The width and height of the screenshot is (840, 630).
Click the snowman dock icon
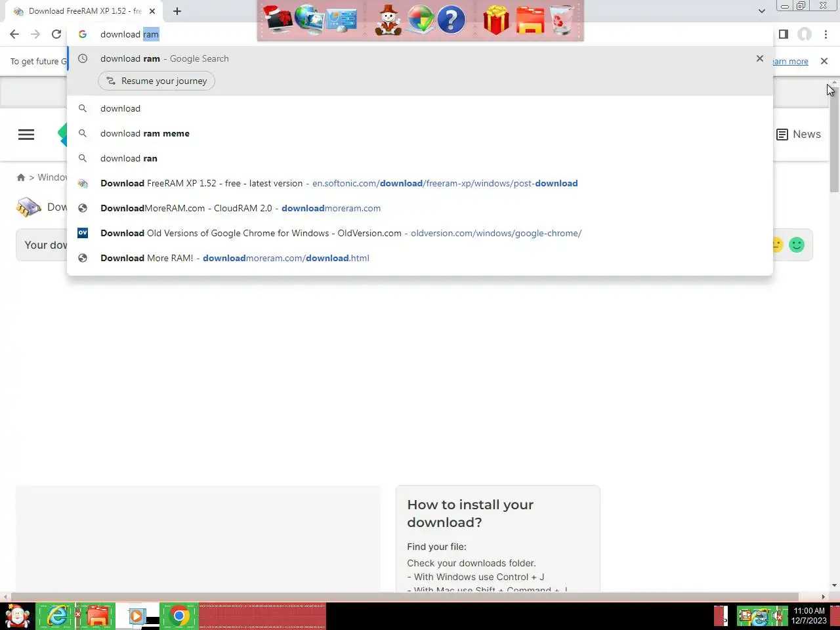(388, 20)
